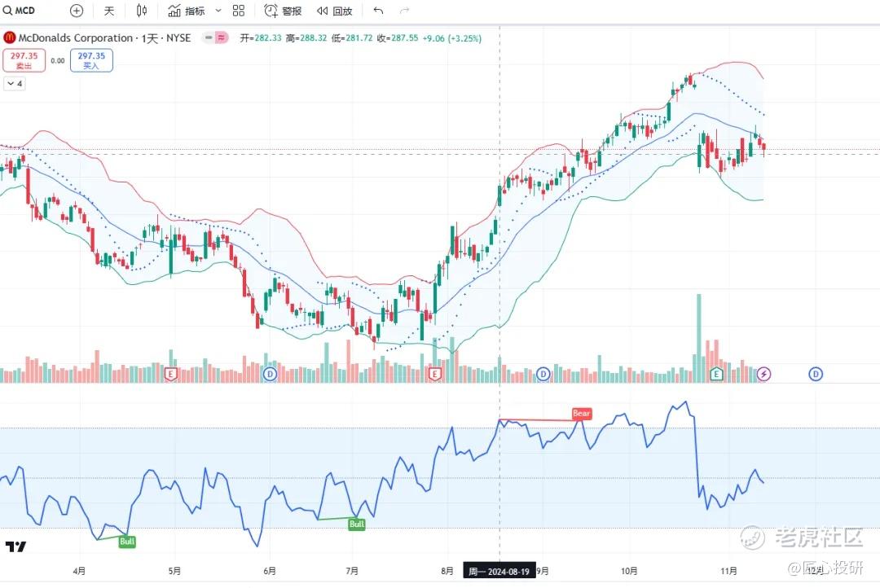Toggle the grey dash pill in legend
This screenshot has height=588, width=880.
tap(209, 37)
